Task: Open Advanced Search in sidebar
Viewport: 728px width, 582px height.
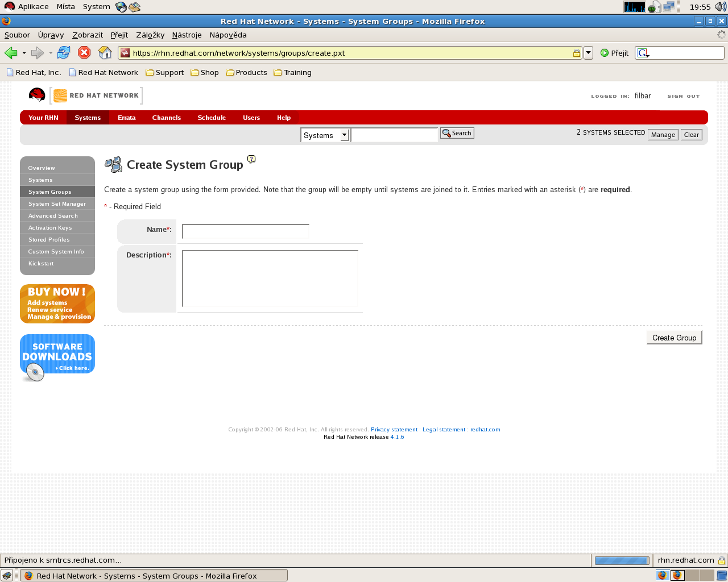Action: tap(57, 215)
